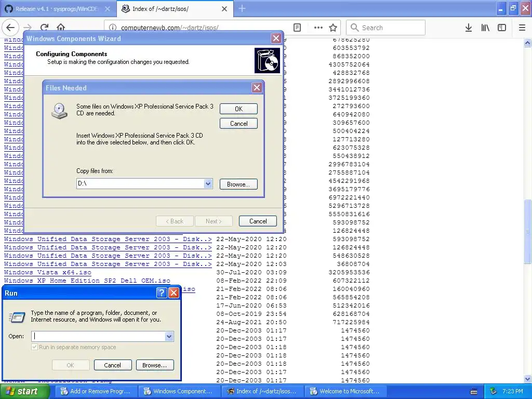Open Windows Vista x64.iso link
Image resolution: width=532 pixels, height=399 pixels.
[x=47, y=272]
